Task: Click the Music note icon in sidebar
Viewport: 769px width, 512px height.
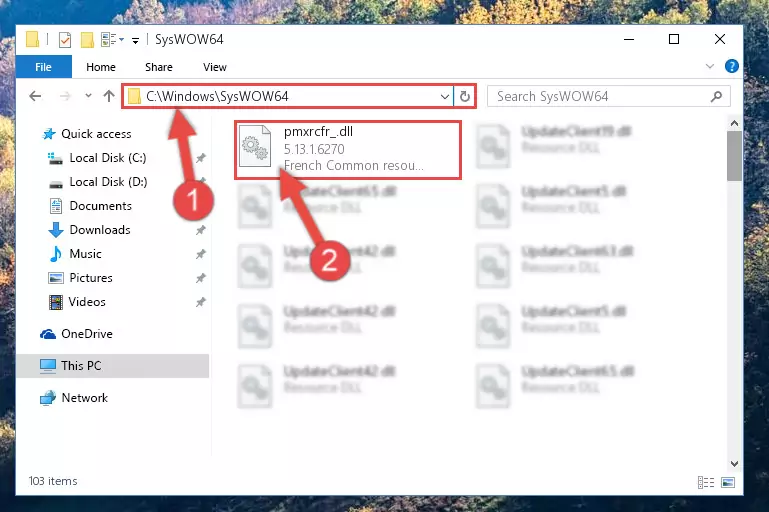Action: 56,254
